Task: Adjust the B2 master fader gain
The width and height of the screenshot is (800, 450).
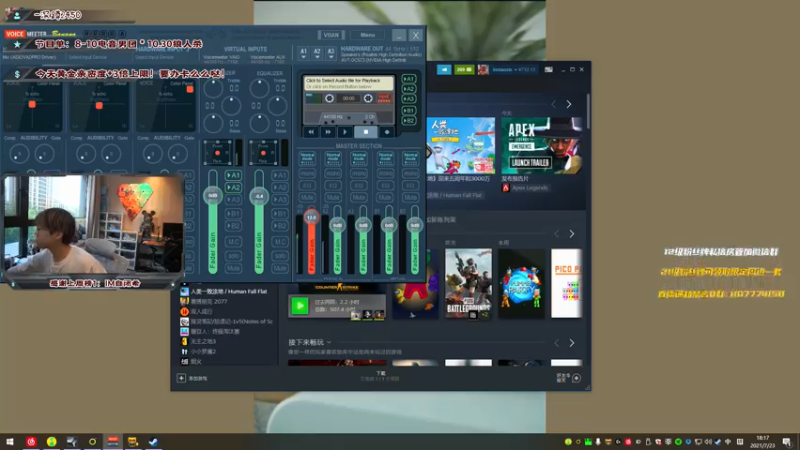Action: (415, 225)
